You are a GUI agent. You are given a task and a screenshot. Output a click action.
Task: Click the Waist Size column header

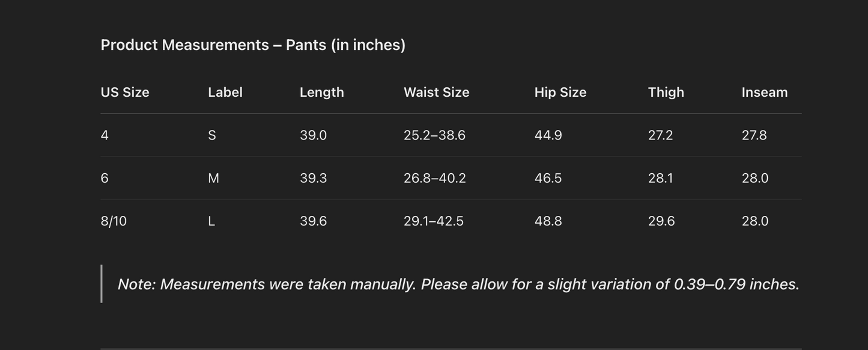(x=437, y=93)
